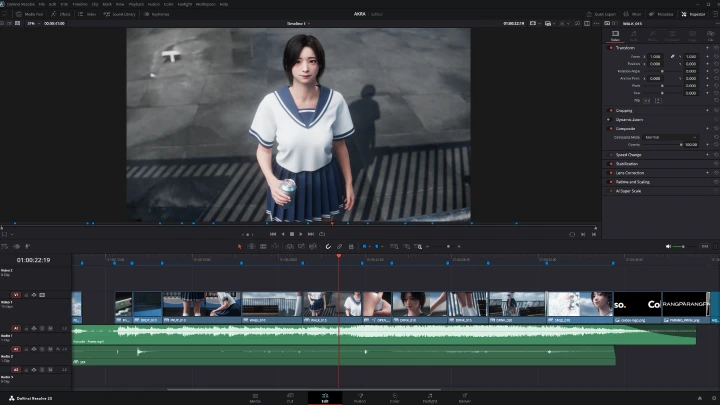
Task: Toggle the Position Lock padlock icon
Action: pos(351,247)
